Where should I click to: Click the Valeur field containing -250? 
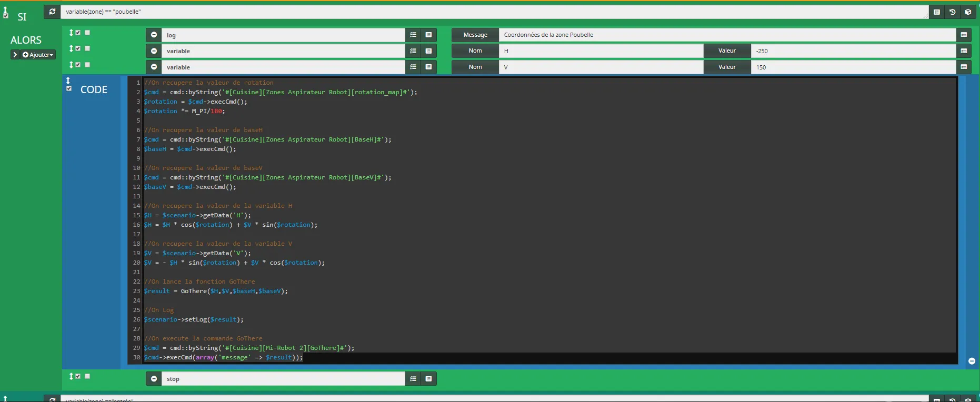tap(853, 51)
